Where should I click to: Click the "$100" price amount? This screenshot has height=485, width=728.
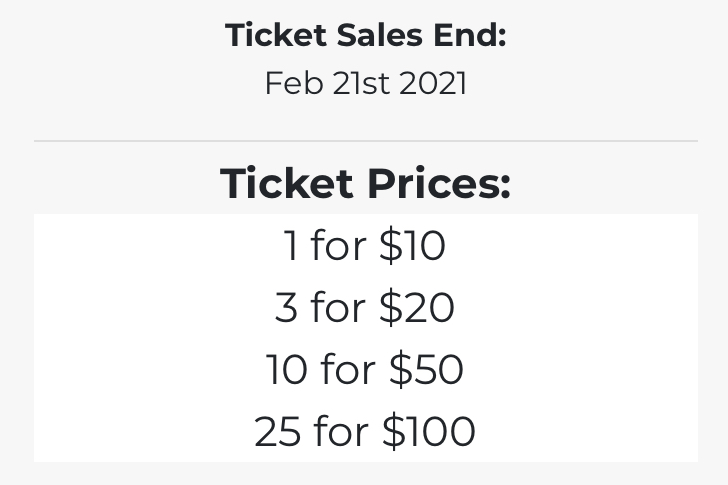click(x=429, y=431)
